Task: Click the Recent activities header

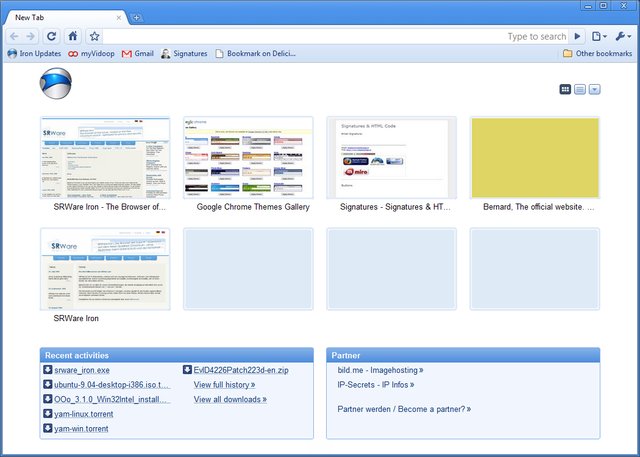Action: pos(177,355)
